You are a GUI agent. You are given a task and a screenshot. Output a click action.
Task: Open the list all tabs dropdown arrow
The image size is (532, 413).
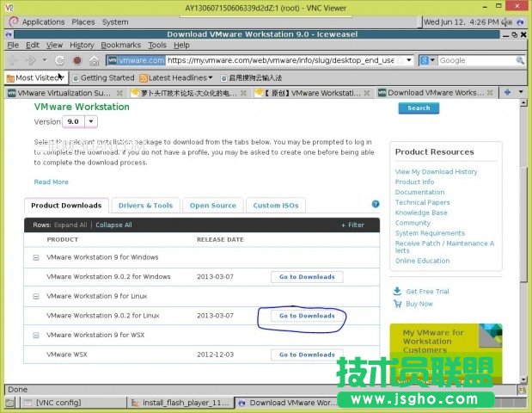[x=521, y=92]
